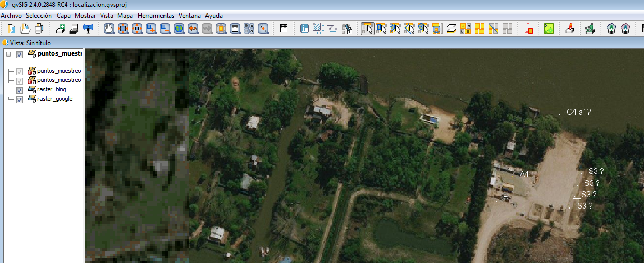
Task: Open the Add layer tool
Action: click(x=60, y=29)
